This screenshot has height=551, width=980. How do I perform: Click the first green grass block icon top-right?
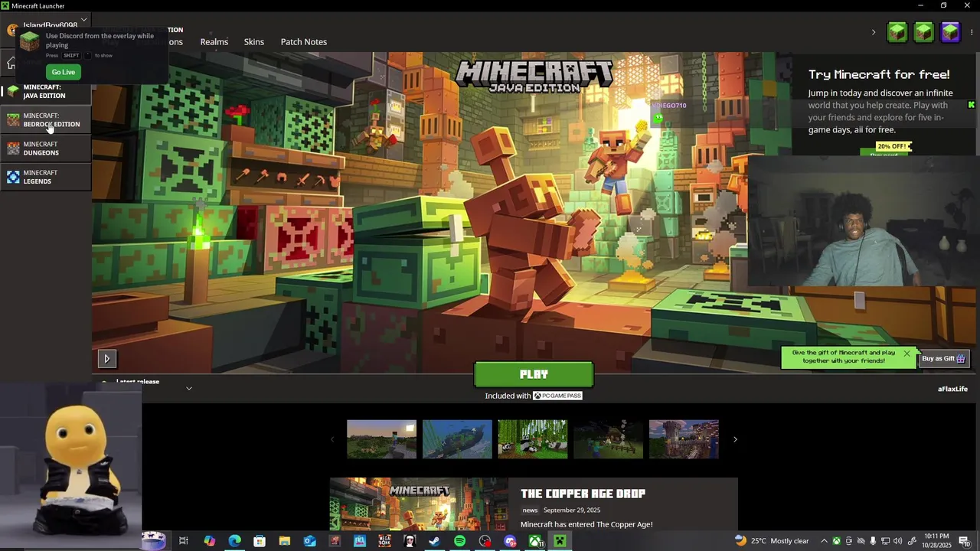897,32
